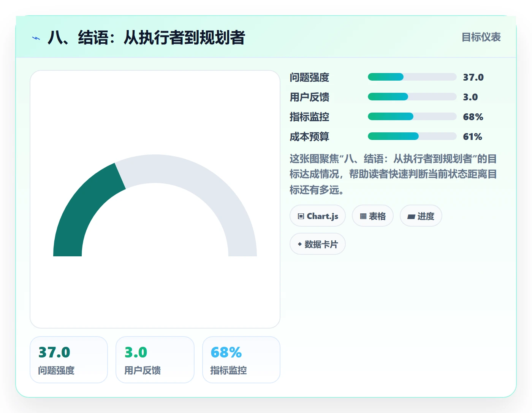Click the 指标监控 label in progress list
Screen dimensions: 532x413
pos(309,117)
